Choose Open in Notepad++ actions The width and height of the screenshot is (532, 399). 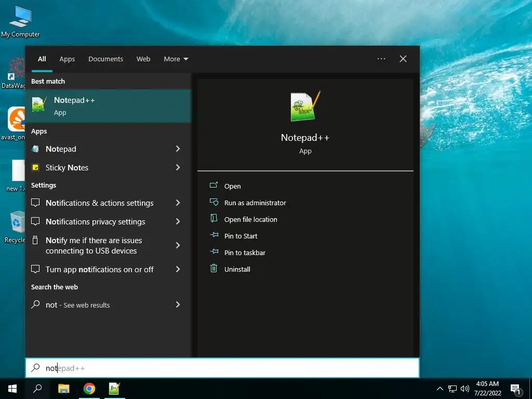pyautogui.click(x=232, y=186)
